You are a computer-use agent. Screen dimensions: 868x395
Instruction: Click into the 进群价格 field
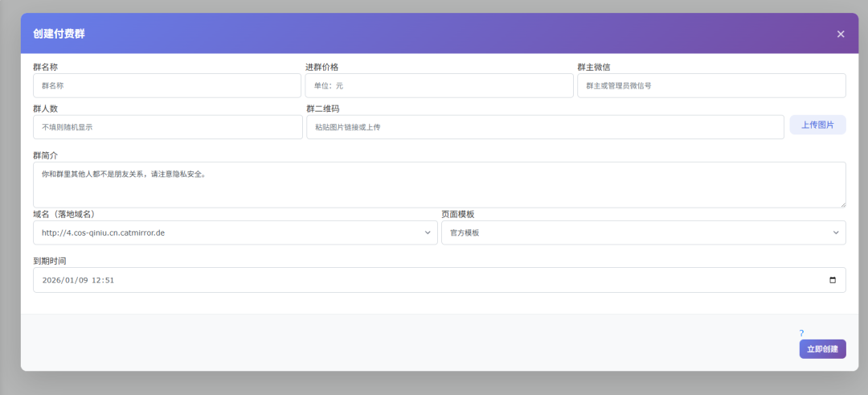click(439, 85)
